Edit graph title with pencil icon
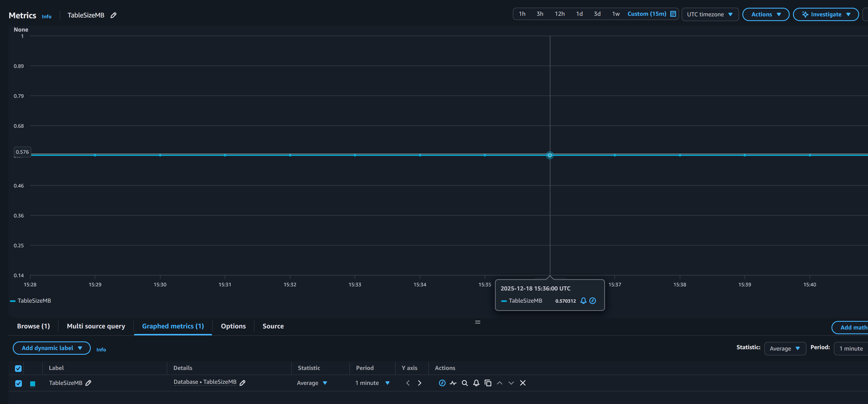Screen dimensions: 868x404 [x=113, y=15]
